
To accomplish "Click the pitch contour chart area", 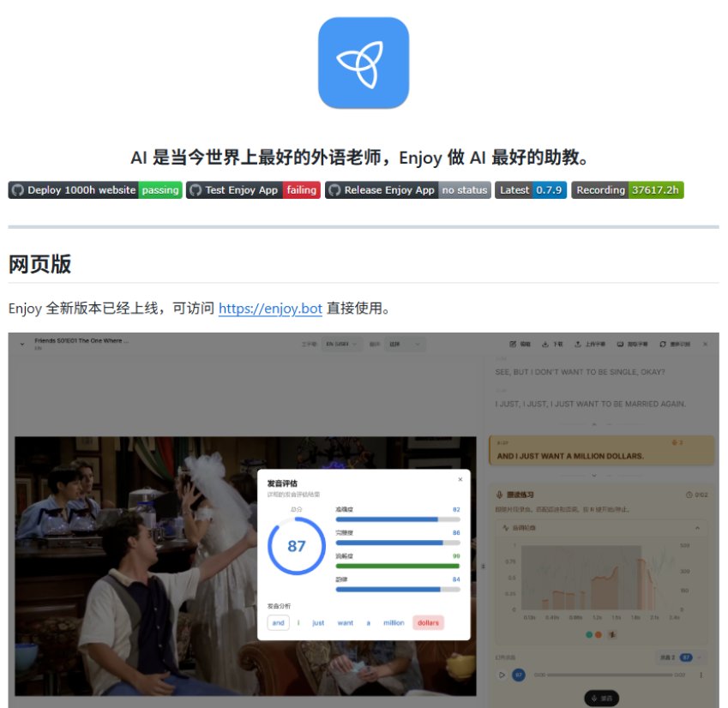I will [598, 577].
